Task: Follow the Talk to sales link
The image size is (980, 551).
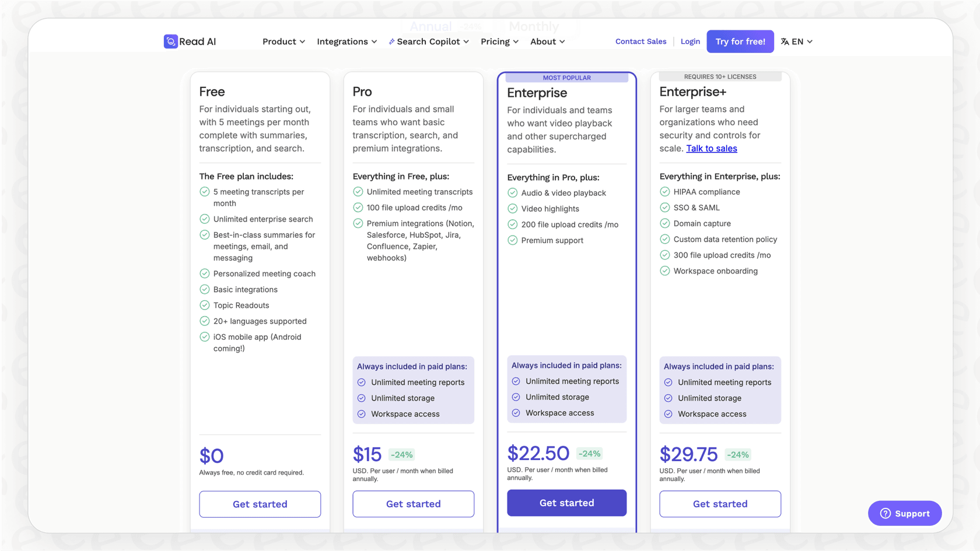Action: pos(711,149)
